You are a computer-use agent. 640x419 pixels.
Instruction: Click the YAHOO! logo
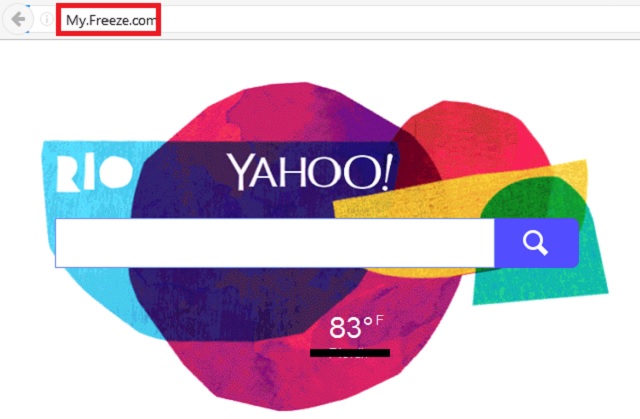[x=310, y=172]
